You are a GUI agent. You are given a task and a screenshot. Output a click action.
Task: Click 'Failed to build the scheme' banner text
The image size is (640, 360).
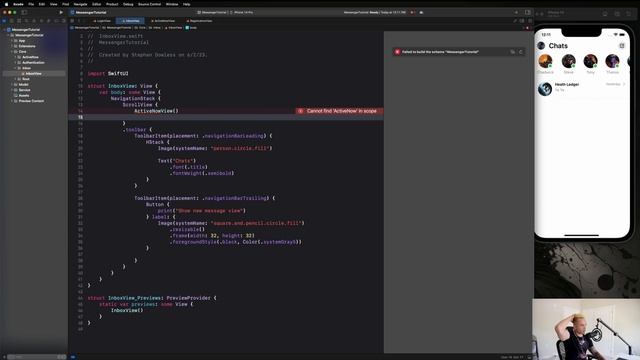440,52
